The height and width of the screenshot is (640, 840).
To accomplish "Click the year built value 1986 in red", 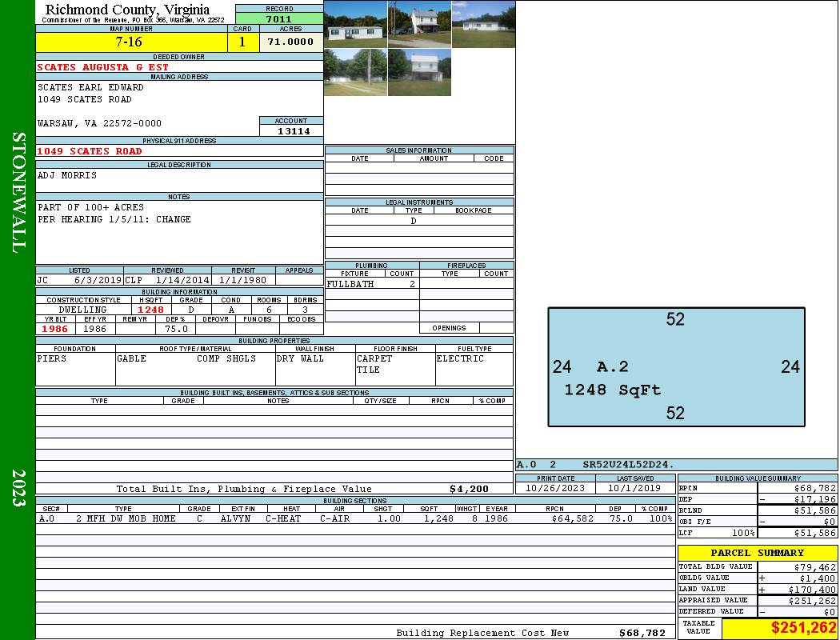I will click(x=55, y=329).
